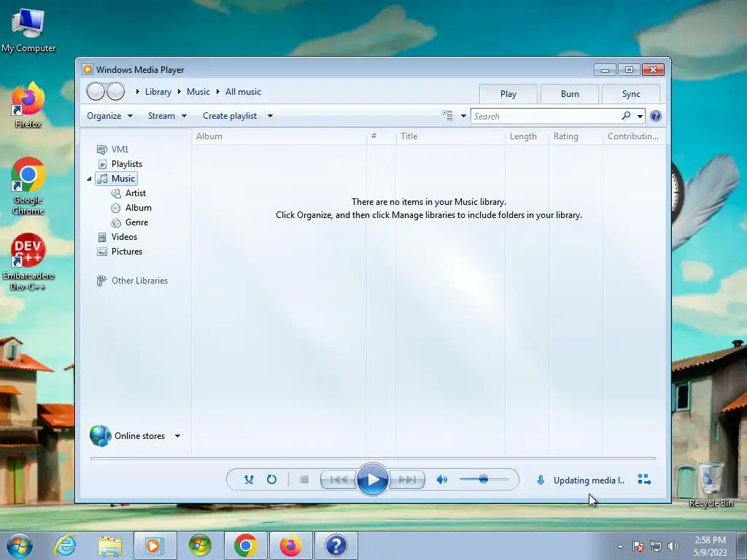Mute the speaker volume icon
The width and height of the screenshot is (747, 560).
tap(442, 480)
